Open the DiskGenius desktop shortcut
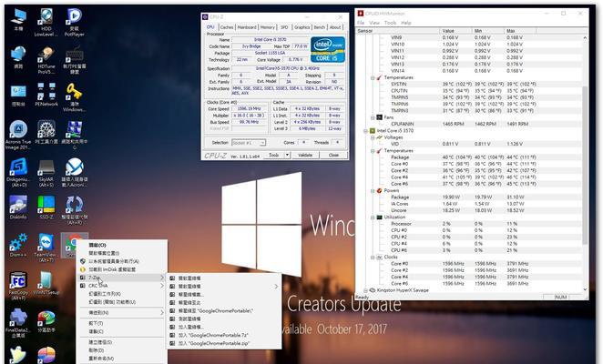This screenshot has height=364, width=603. (18, 172)
